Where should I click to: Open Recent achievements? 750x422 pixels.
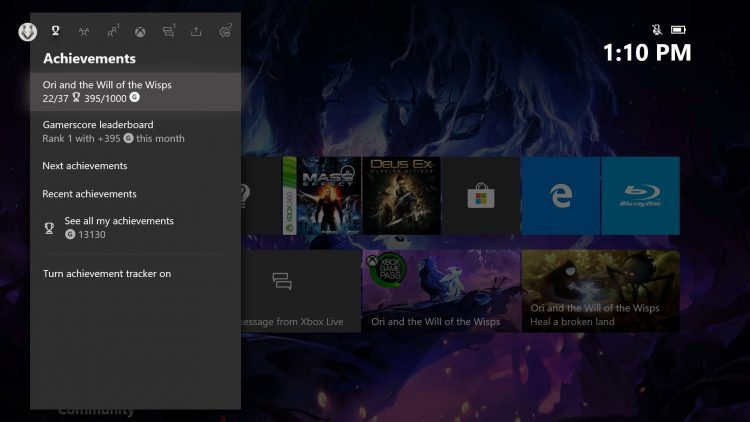click(135, 194)
